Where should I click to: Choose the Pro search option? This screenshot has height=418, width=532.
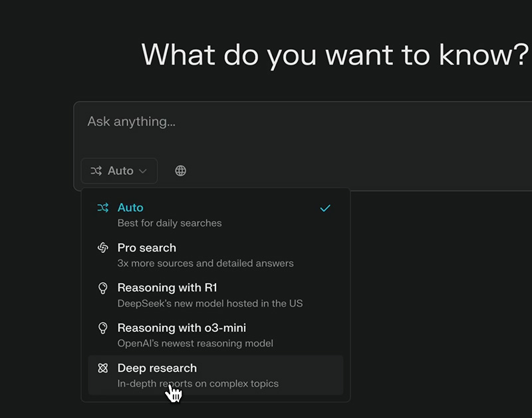coord(147,248)
